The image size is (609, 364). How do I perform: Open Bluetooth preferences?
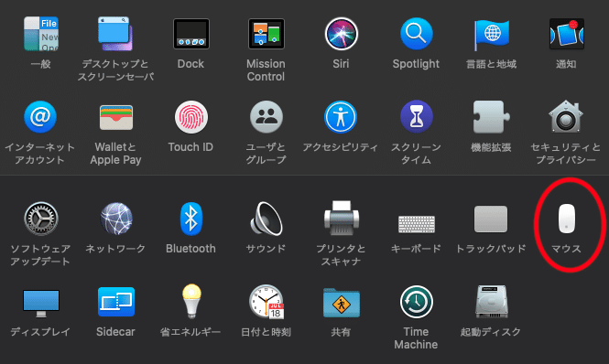(191, 219)
